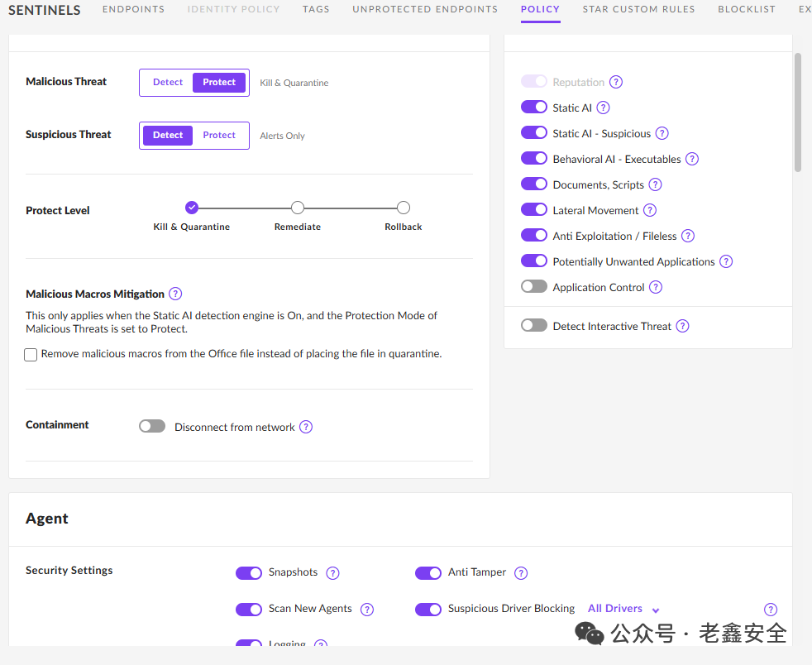Click help icon beside Lateral Movement
Image resolution: width=812 pixels, height=665 pixels.
[x=649, y=210]
